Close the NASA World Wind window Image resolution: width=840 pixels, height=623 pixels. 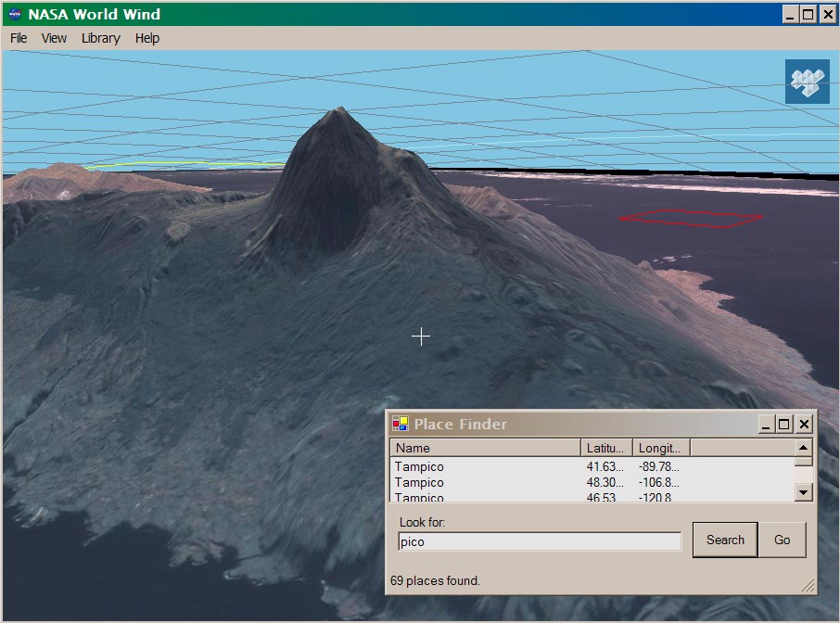tap(827, 15)
